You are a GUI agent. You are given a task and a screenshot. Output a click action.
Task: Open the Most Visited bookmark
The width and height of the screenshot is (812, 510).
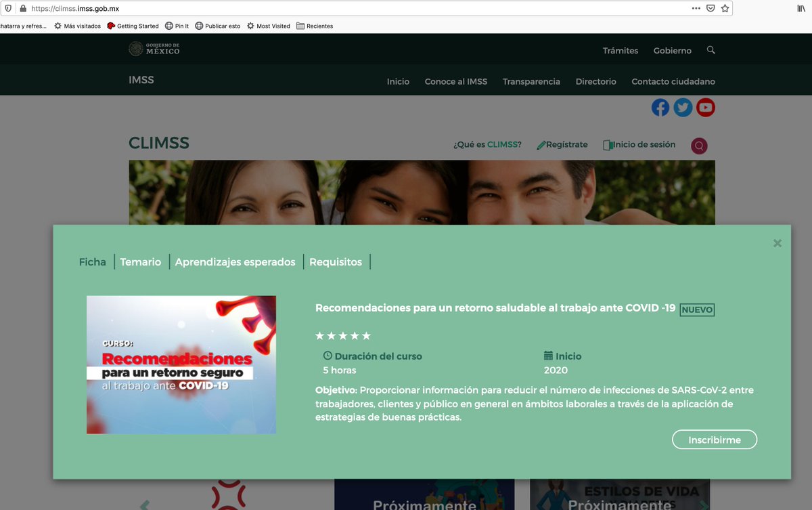(268, 26)
